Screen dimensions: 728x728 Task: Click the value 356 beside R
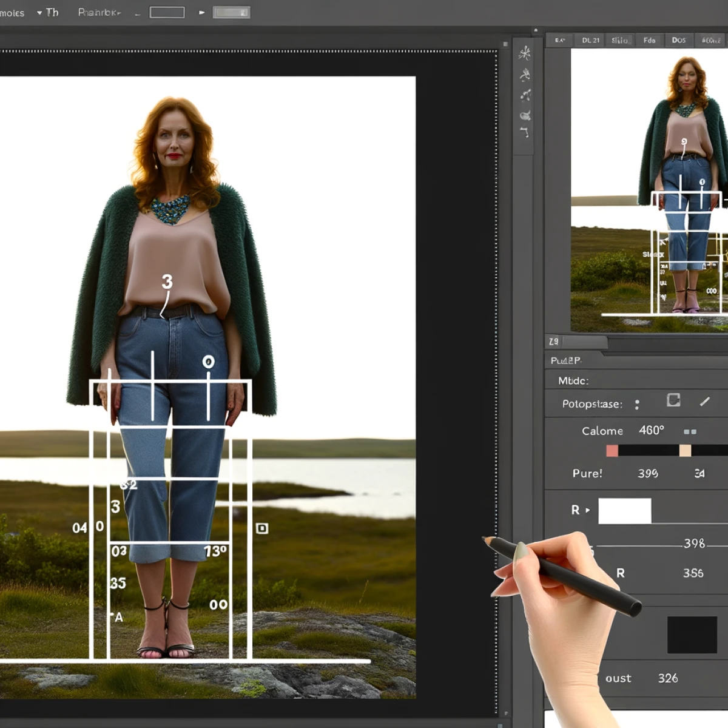click(x=693, y=573)
